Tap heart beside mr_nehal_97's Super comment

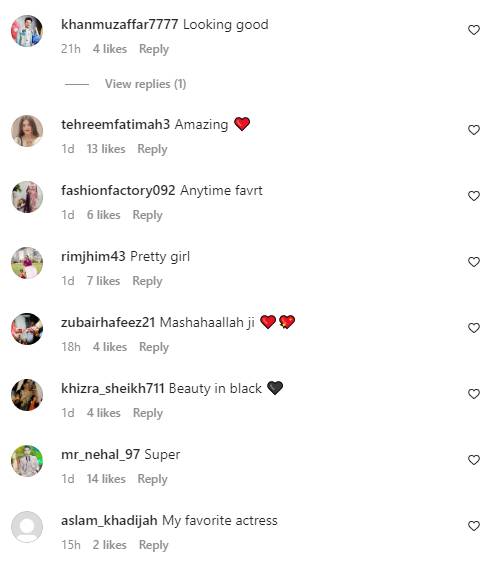click(473, 460)
